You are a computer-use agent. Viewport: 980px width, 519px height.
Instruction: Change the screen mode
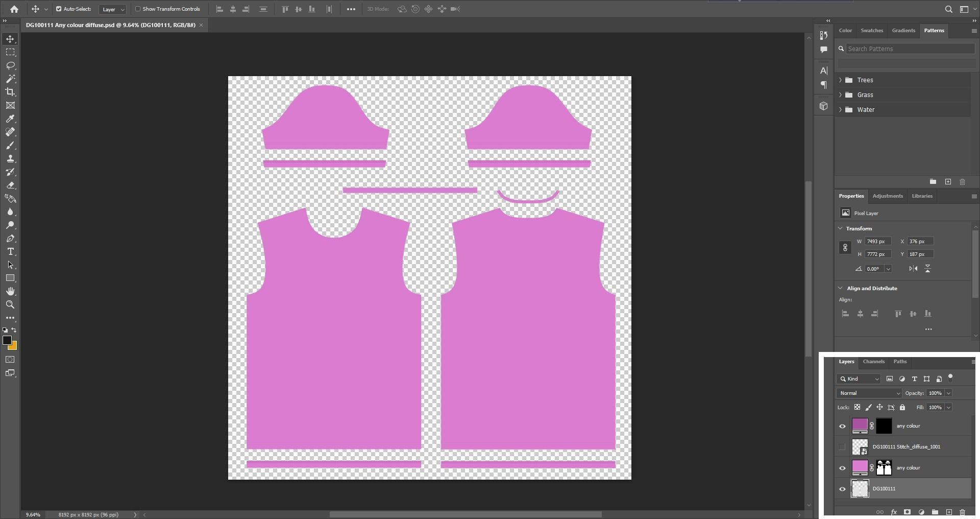(x=10, y=373)
